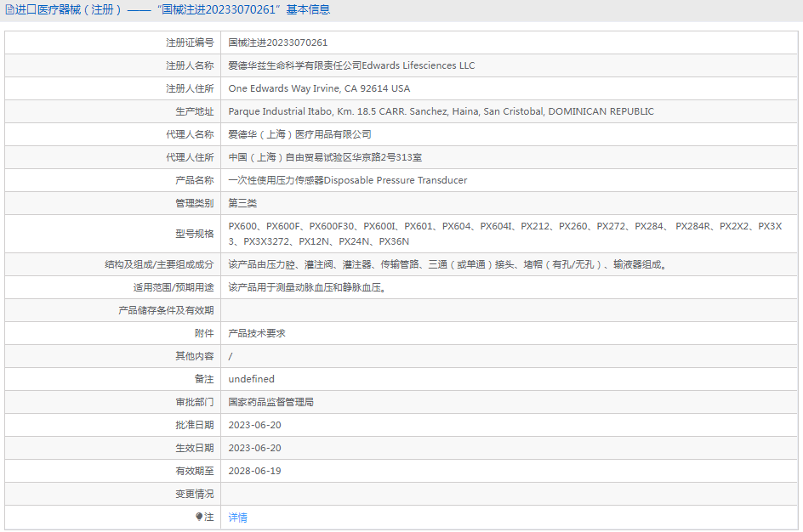Select the 第三类 category value

click(242, 203)
